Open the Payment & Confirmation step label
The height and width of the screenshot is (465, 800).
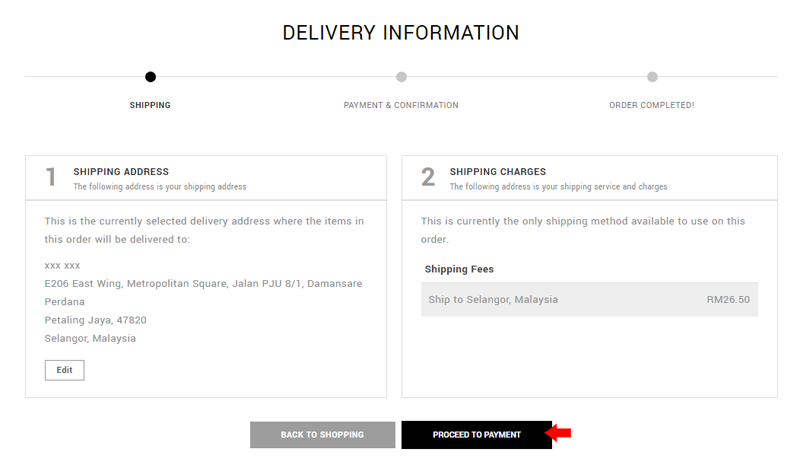tap(401, 105)
